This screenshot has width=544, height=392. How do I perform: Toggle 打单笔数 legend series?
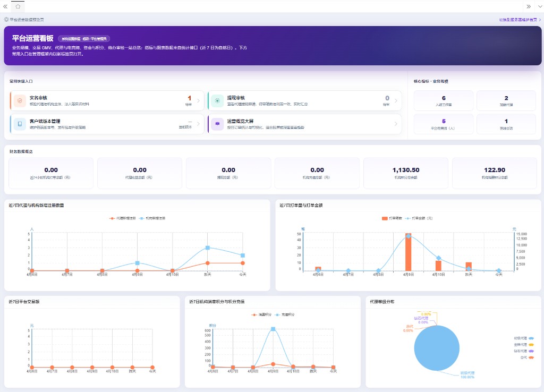point(392,218)
